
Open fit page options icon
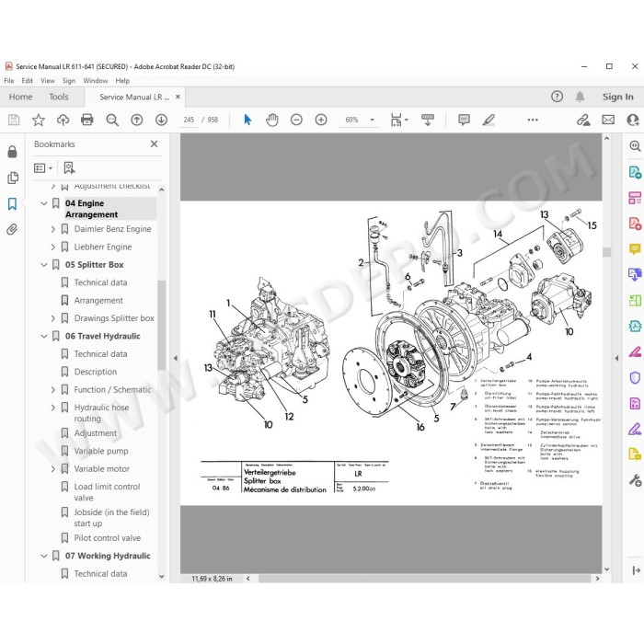click(x=398, y=120)
